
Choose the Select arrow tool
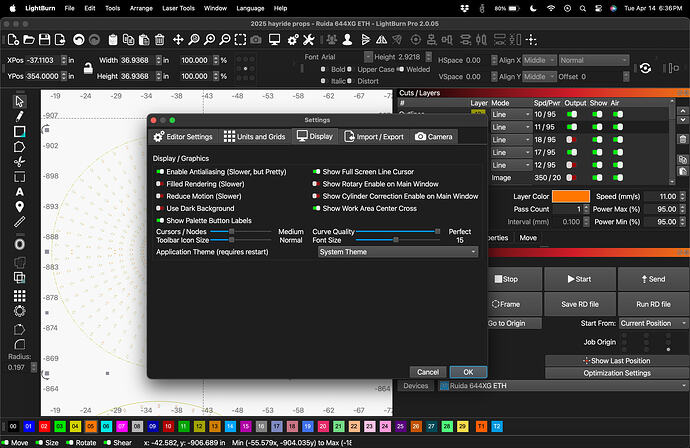[x=19, y=102]
